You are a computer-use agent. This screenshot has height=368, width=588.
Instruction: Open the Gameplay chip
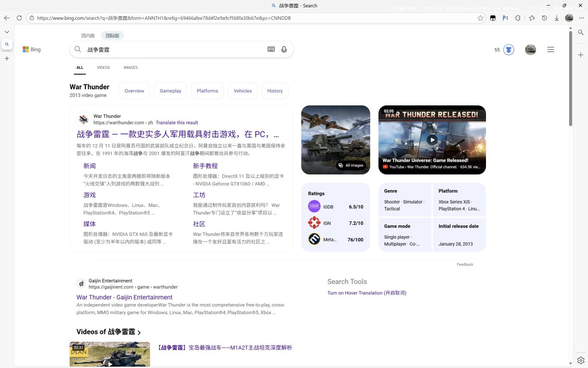tap(170, 91)
